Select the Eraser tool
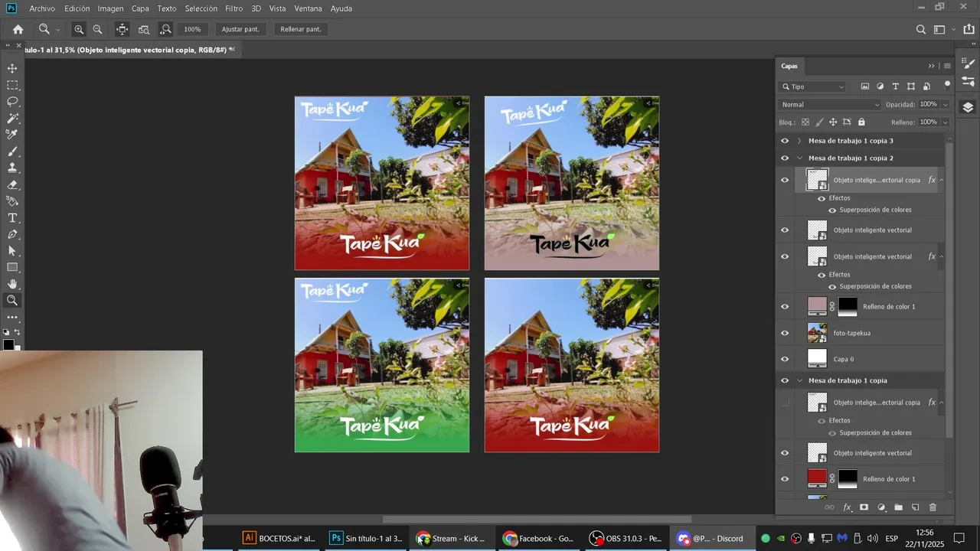 12,184
